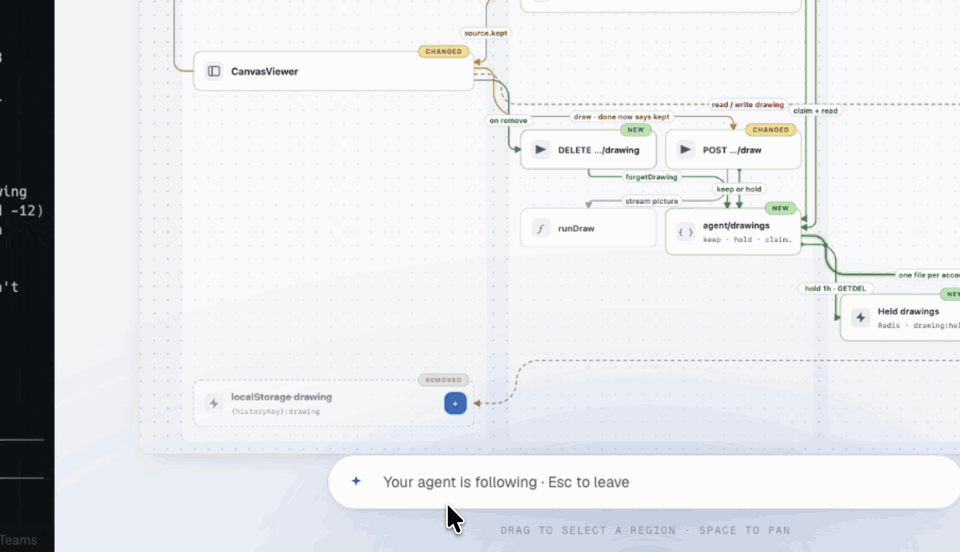Screen dimensions: 960x552
Task: Click the forgetDrawing edge label
Action: tap(651, 177)
